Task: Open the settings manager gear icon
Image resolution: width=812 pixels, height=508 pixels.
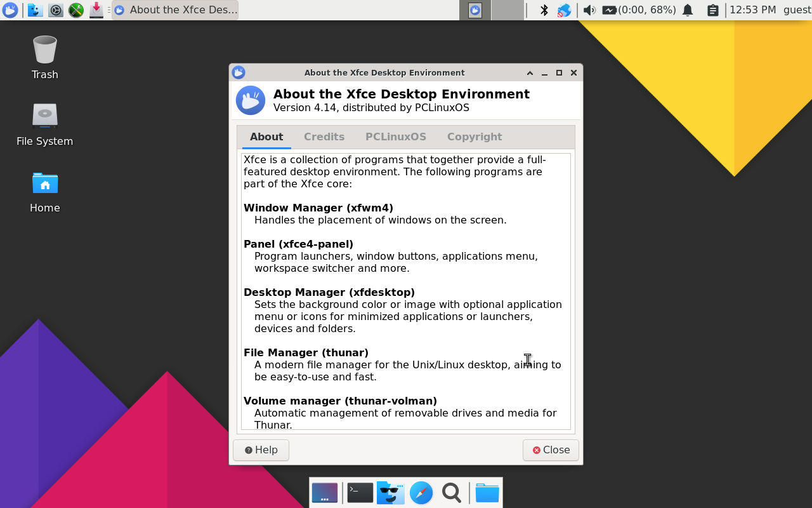Action: coord(55,10)
